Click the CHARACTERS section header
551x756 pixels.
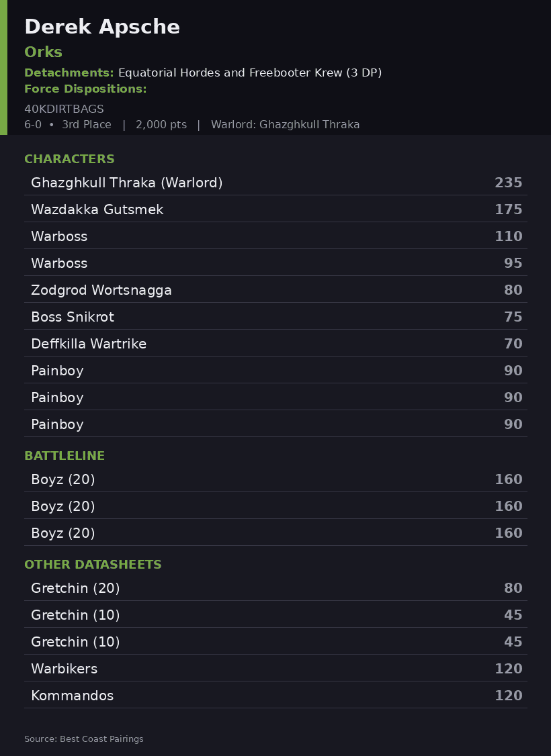pos(69,159)
